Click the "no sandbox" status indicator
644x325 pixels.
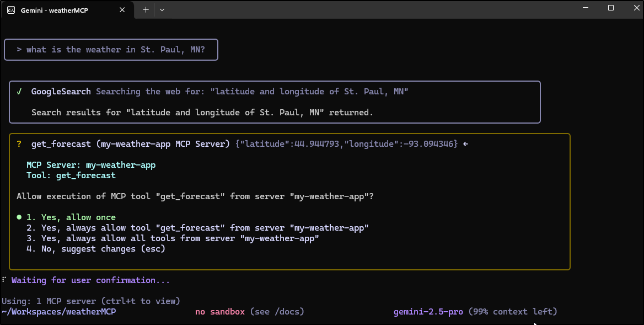pyautogui.click(x=219, y=312)
